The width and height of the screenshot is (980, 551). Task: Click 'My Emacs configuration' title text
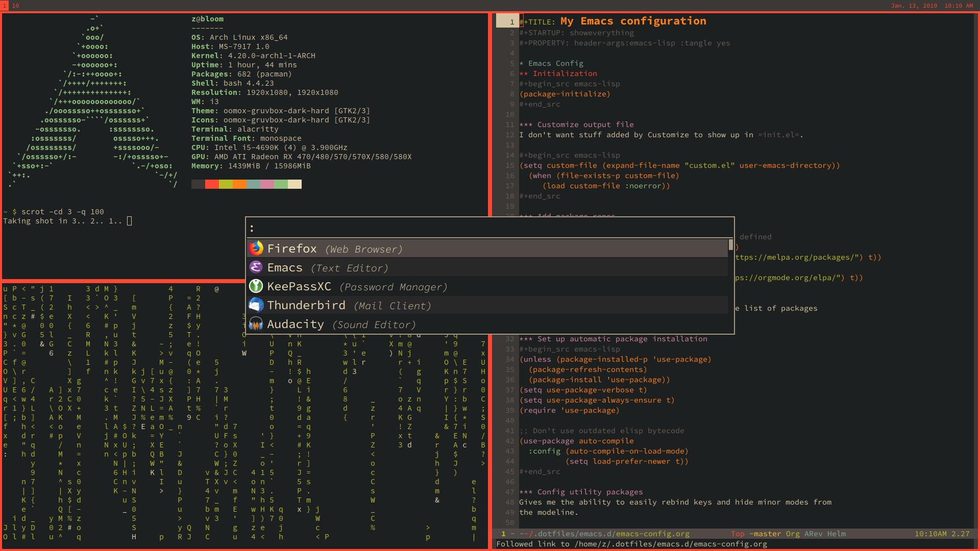(633, 21)
